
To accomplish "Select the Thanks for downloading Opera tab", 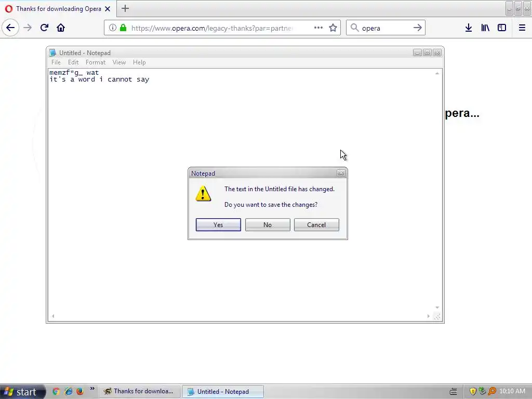I will click(58, 8).
